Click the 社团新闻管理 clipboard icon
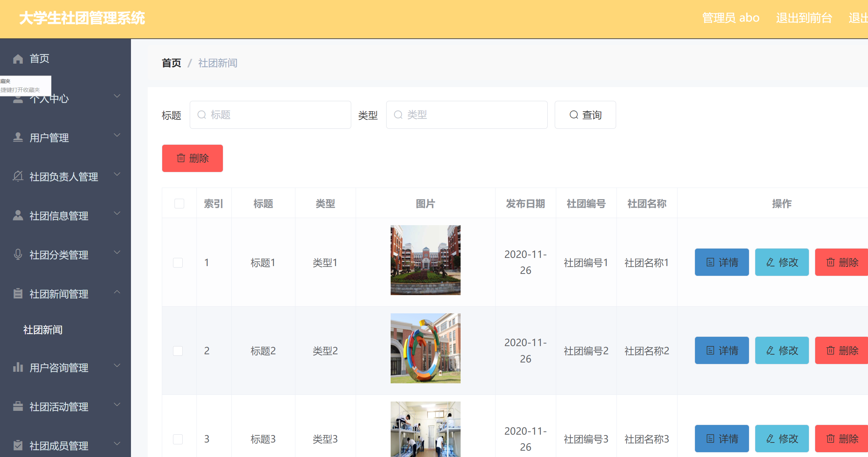868x457 pixels. [x=18, y=294]
